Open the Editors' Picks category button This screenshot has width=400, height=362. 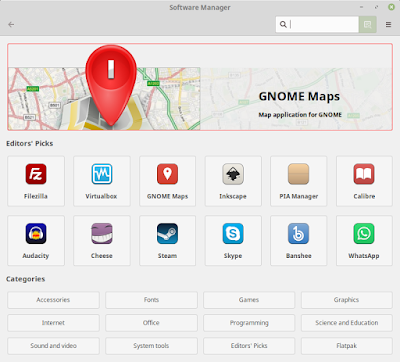click(249, 346)
